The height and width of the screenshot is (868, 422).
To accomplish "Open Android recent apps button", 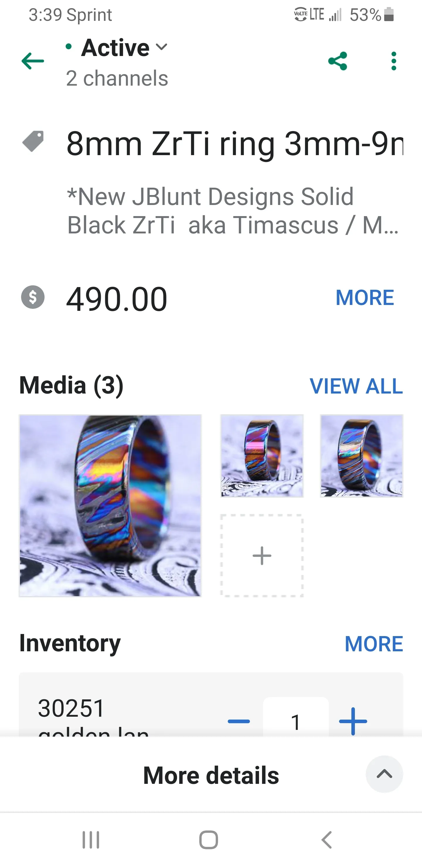I will pyautogui.click(x=91, y=840).
